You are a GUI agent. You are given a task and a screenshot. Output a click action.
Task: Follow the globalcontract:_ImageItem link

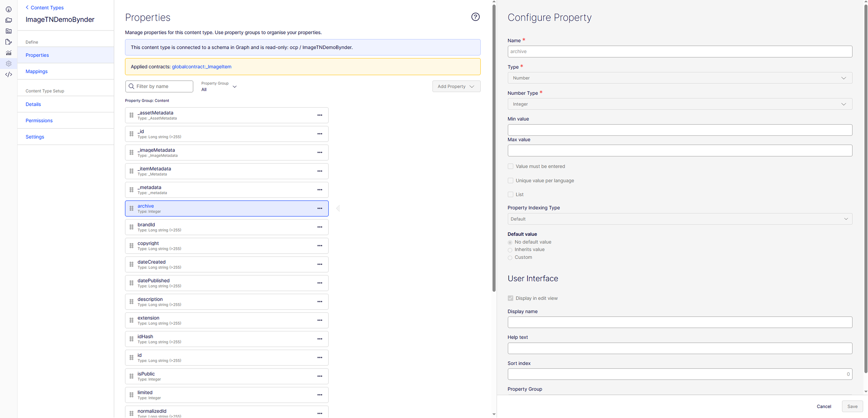(202, 67)
